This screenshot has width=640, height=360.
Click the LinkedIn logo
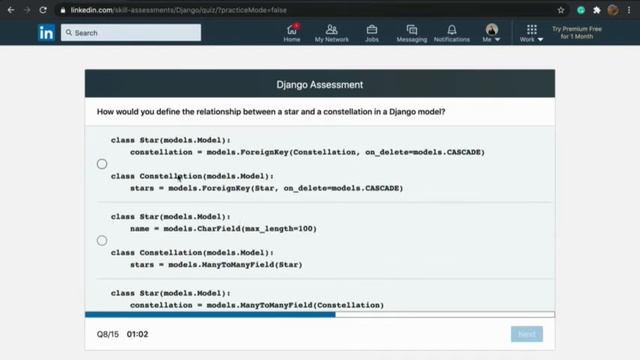pyautogui.click(x=46, y=33)
